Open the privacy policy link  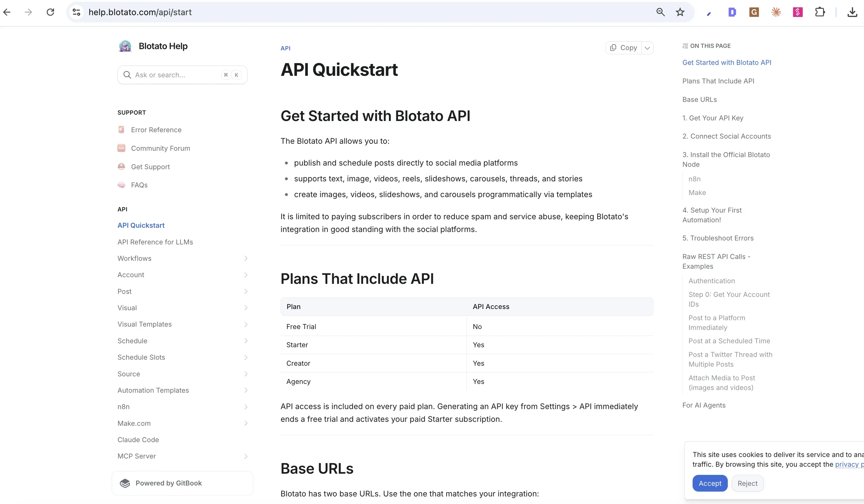[849, 464]
